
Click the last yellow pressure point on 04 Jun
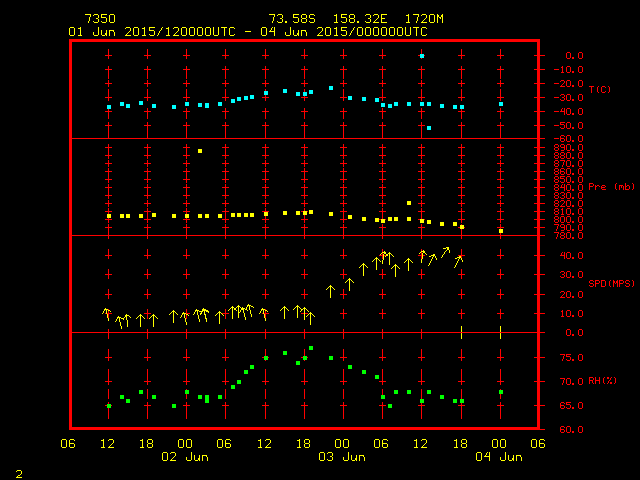pyautogui.click(x=500, y=231)
